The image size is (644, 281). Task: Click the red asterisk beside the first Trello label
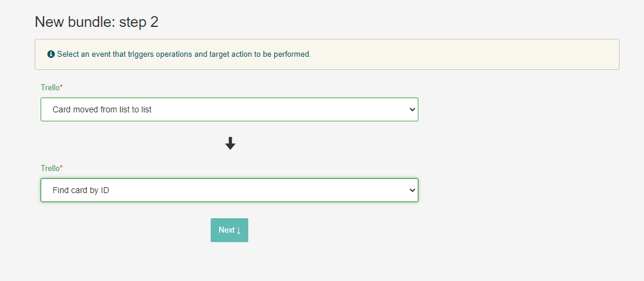61,87
